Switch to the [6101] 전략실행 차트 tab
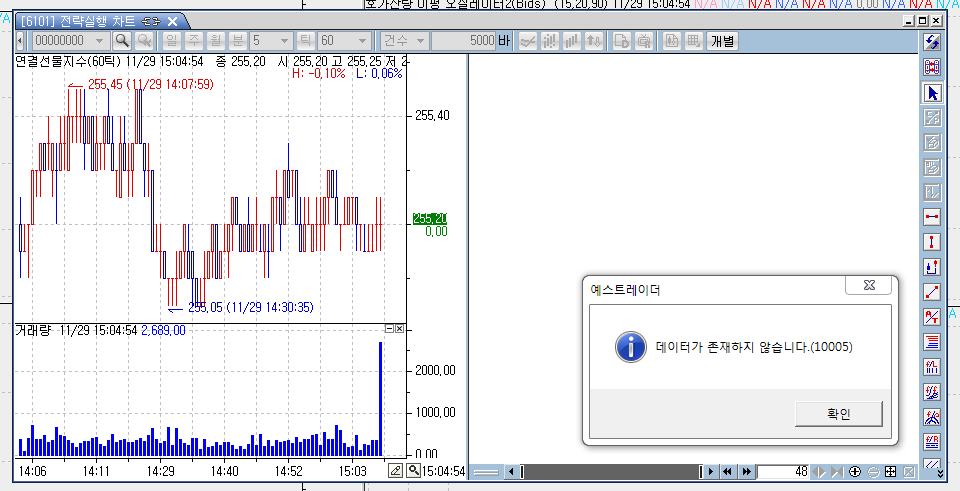Image resolution: width=960 pixels, height=491 pixels. [x=87, y=21]
